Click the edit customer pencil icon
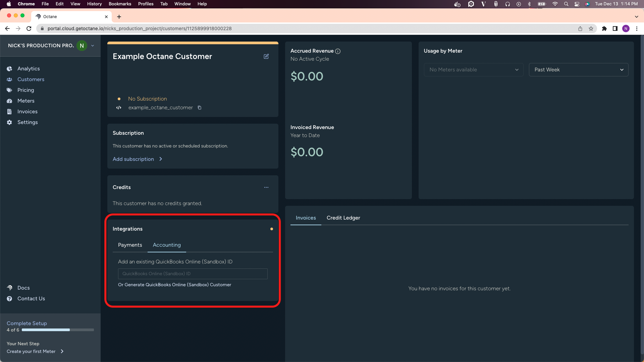 (266, 56)
